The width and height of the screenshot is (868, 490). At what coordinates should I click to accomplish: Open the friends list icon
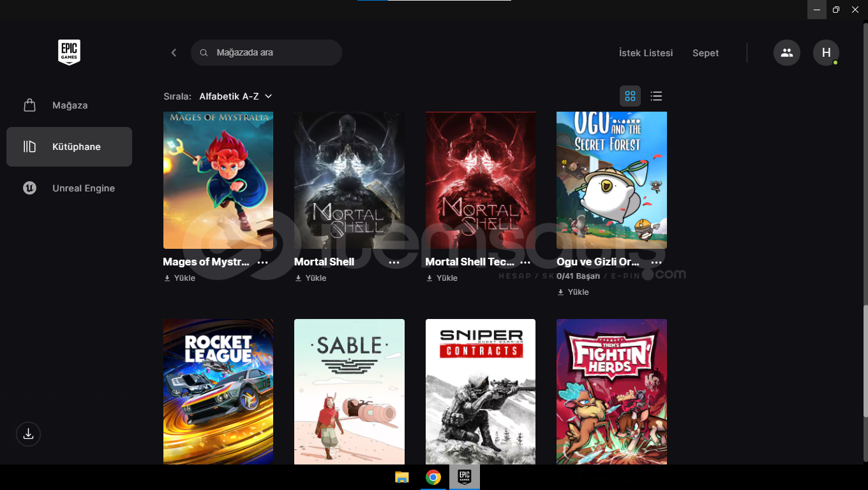(x=787, y=52)
